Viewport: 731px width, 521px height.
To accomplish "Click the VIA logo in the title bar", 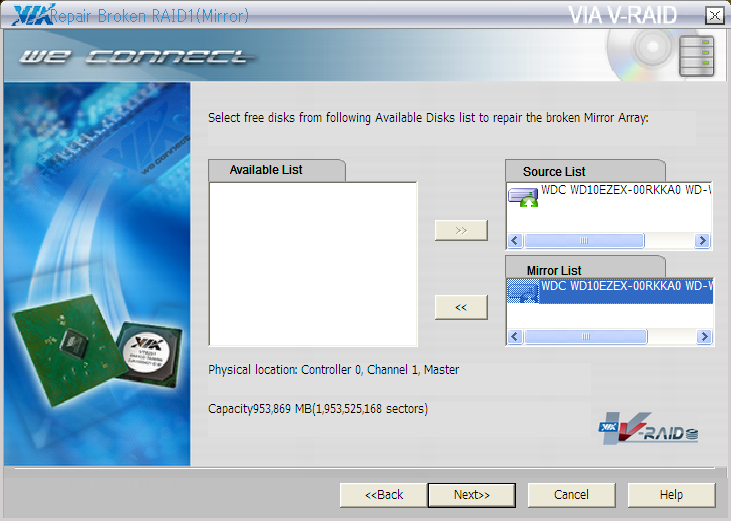I will coord(29,15).
